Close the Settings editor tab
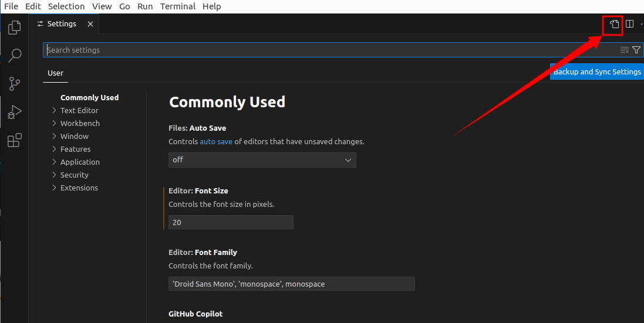The width and height of the screenshot is (644, 323). 90,24
